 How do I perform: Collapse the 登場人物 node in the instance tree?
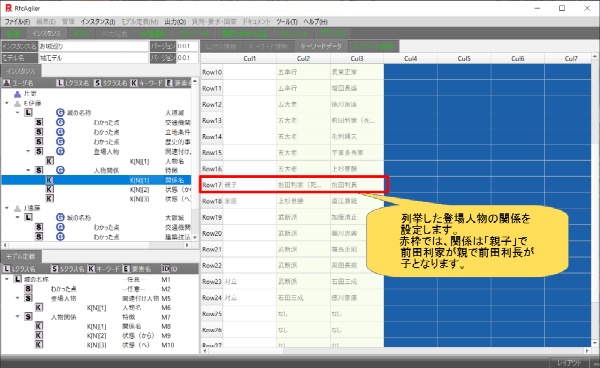pyautogui.click(x=28, y=151)
